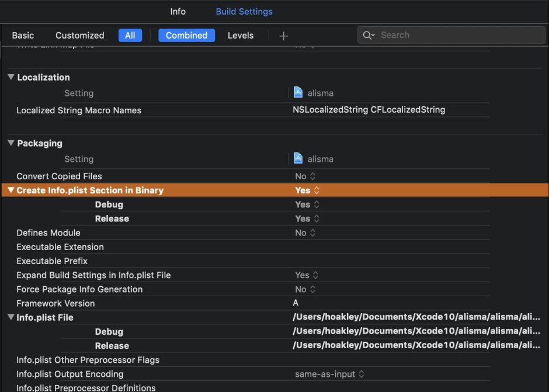Collapse the Info.plist File row

point(11,318)
